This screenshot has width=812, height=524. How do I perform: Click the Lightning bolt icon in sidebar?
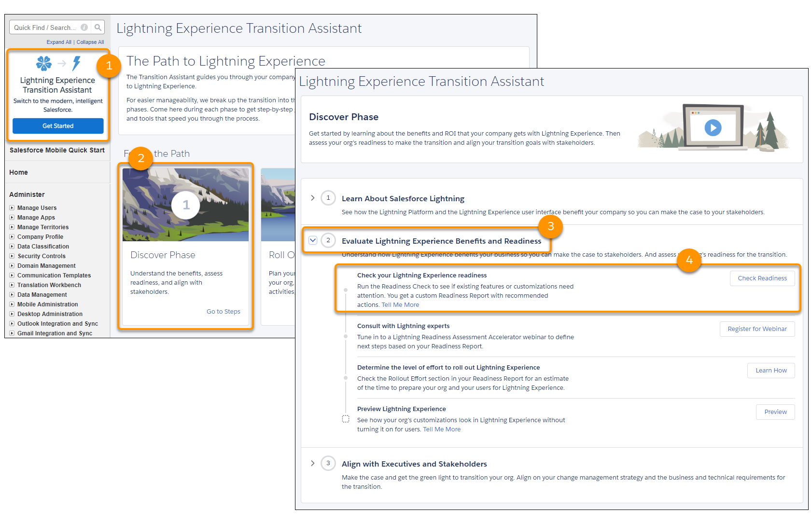click(x=76, y=63)
